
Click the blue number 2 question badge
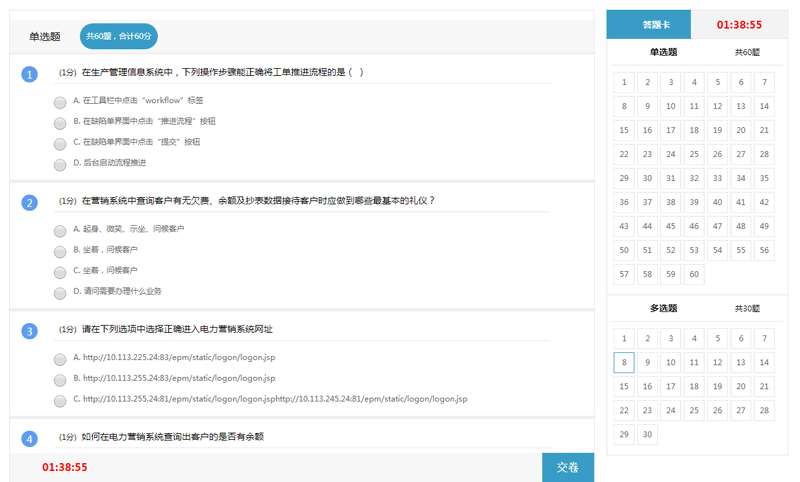click(29, 203)
